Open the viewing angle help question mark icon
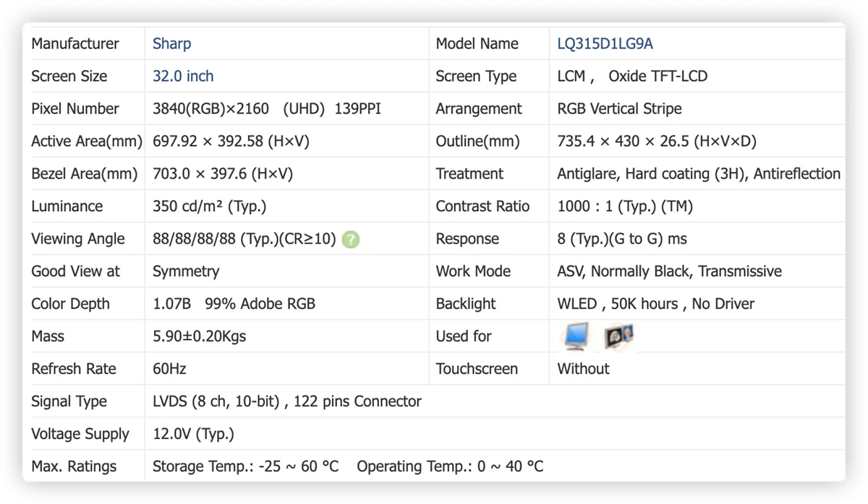868x504 pixels. coord(351,239)
